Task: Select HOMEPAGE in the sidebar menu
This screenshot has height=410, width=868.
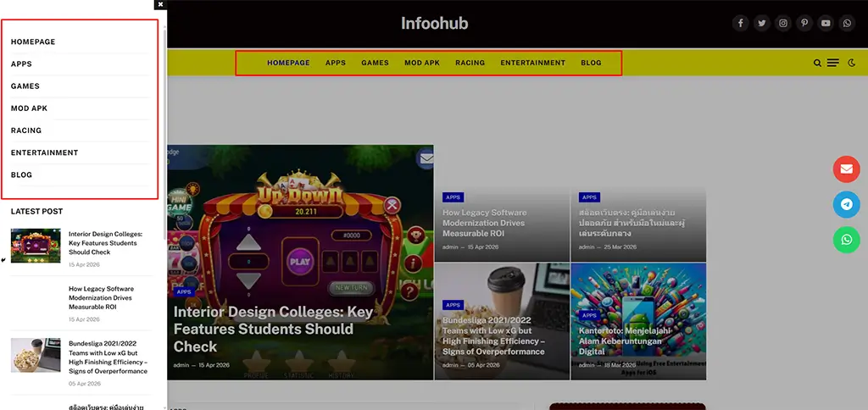Action: pos(33,42)
